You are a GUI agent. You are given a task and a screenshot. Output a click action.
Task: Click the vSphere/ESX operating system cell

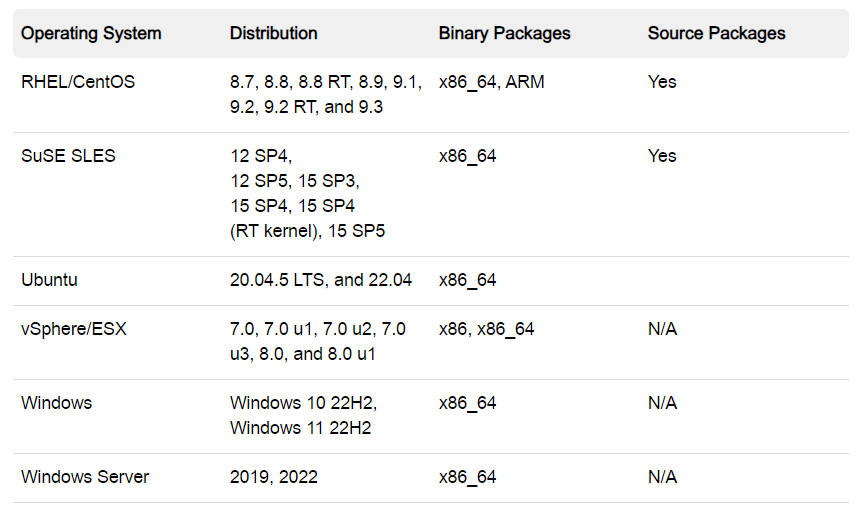(74, 329)
